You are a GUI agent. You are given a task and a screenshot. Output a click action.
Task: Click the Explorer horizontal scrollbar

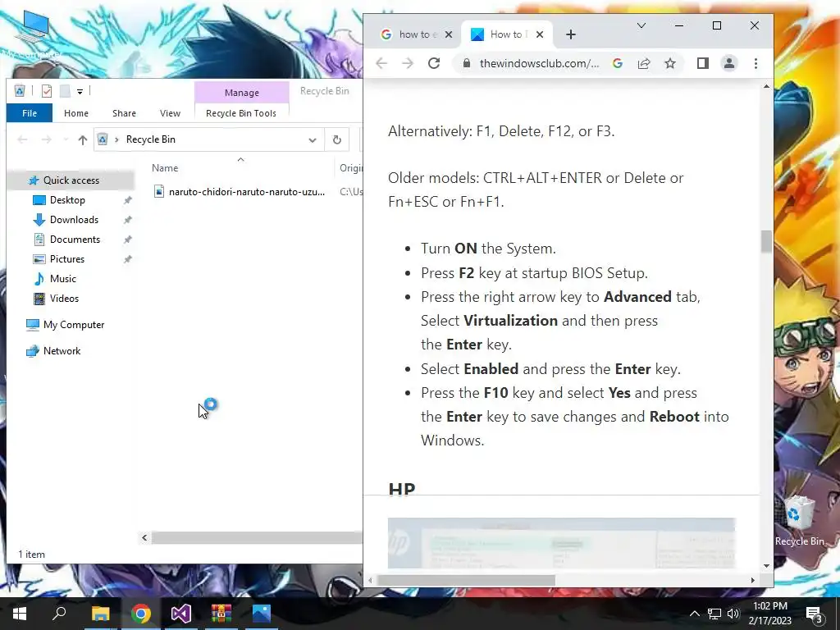pos(257,537)
